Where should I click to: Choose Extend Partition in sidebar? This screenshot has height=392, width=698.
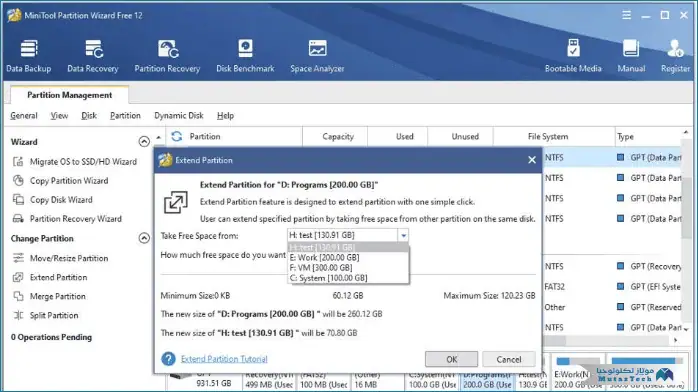coord(50,277)
